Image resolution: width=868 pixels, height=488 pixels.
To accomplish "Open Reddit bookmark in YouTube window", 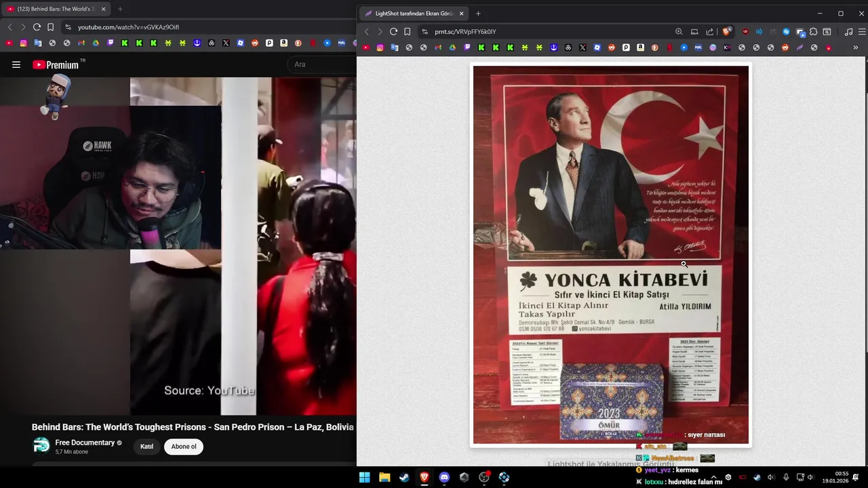I will click(255, 43).
